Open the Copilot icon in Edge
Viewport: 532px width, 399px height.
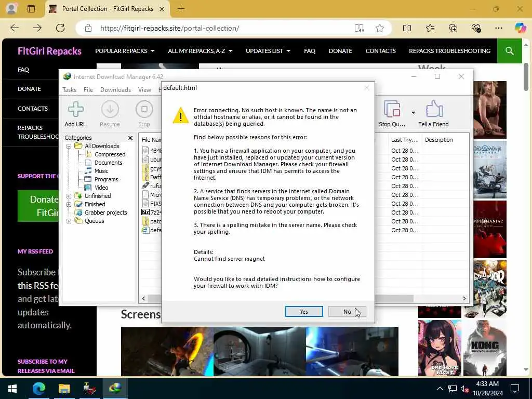click(520, 28)
